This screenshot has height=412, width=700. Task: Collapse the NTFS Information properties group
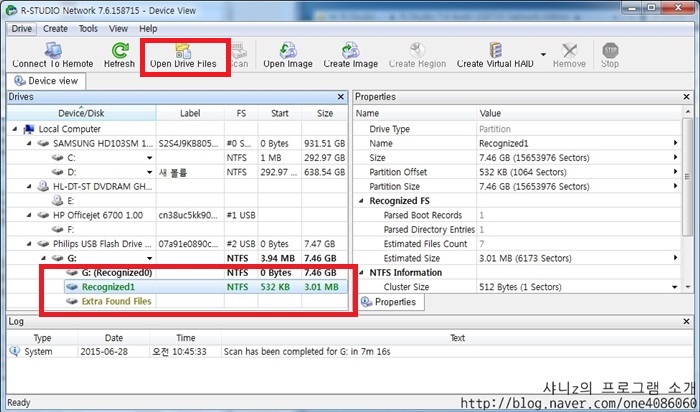pyautogui.click(x=361, y=273)
